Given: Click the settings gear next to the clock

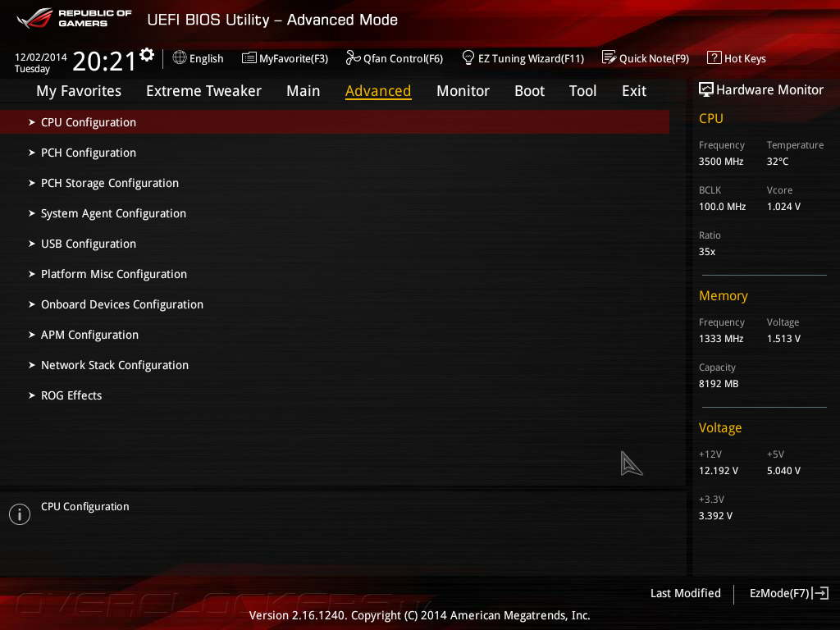Looking at the screenshot, I should coord(147,55).
